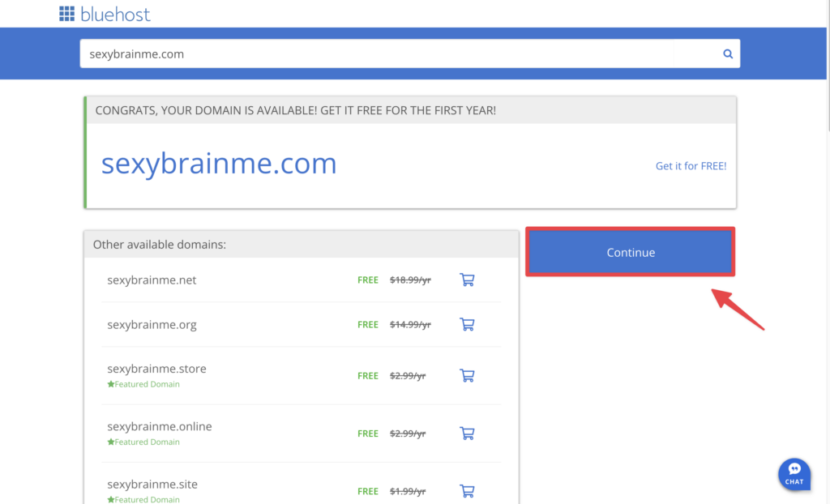Select the sexybrainme.org domain name

coord(152,325)
